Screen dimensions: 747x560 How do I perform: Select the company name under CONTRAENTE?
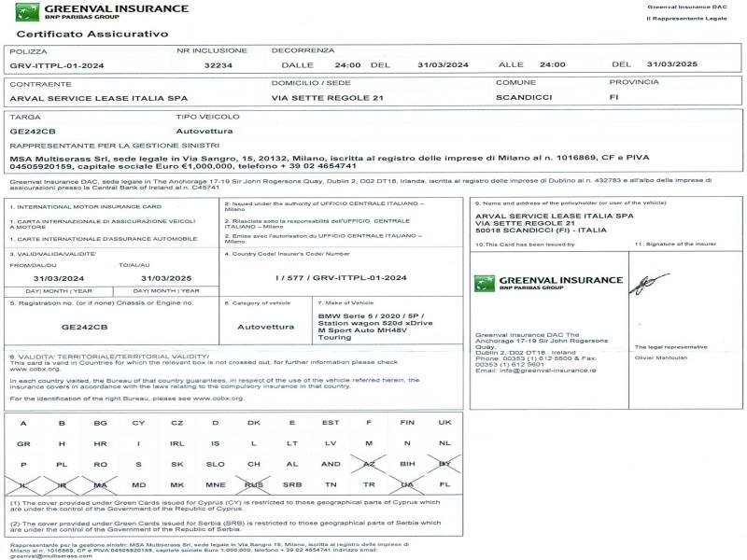[x=99, y=99]
